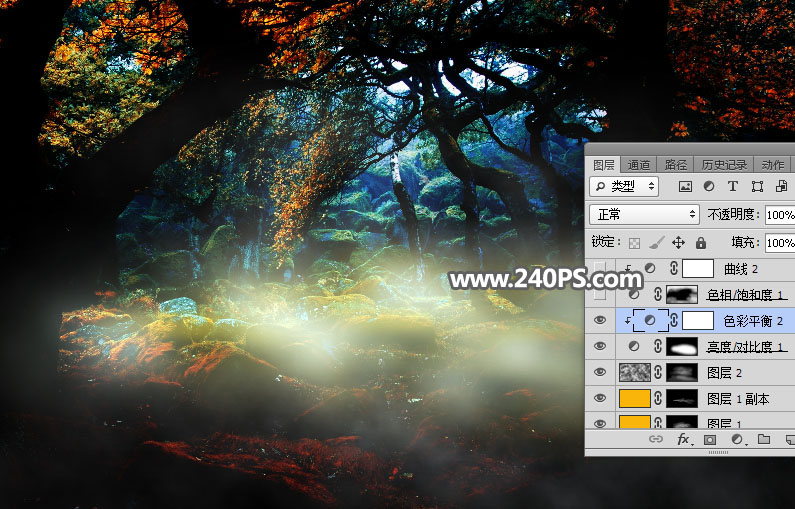Image resolution: width=795 pixels, height=509 pixels.
Task: Filter layers by adjustment layer type
Action: [x=709, y=187]
